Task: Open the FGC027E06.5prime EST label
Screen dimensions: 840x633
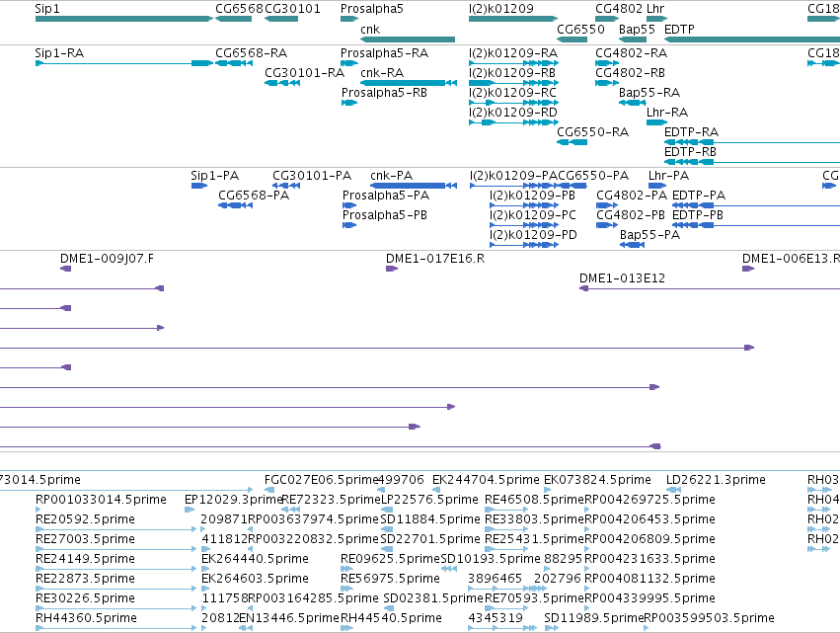Action: point(322,480)
